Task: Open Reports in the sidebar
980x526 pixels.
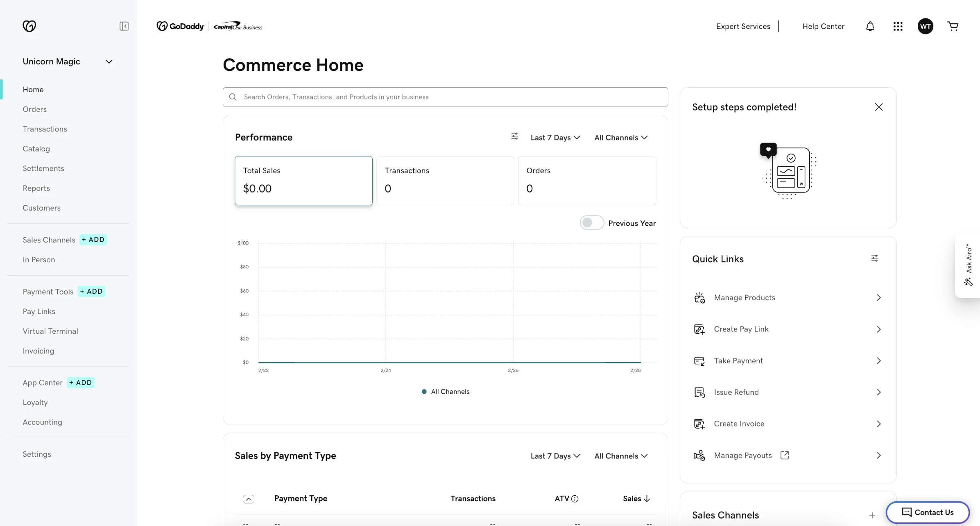Action: [x=36, y=188]
